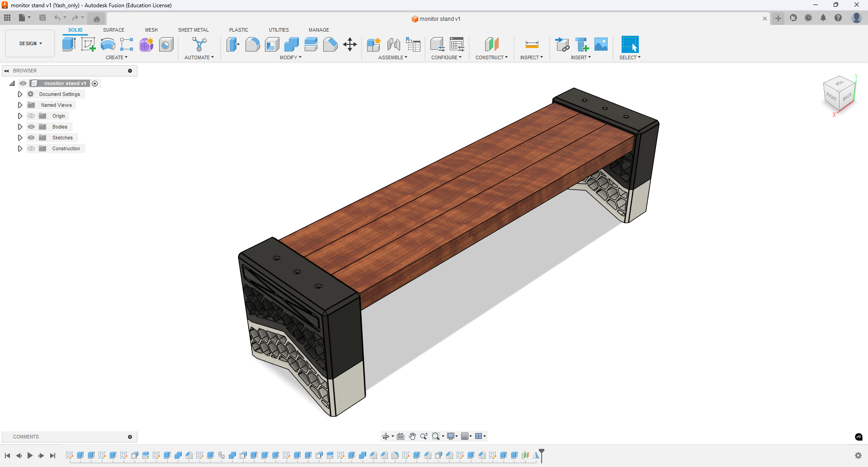Open the MODIFY dropdown

point(291,57)
